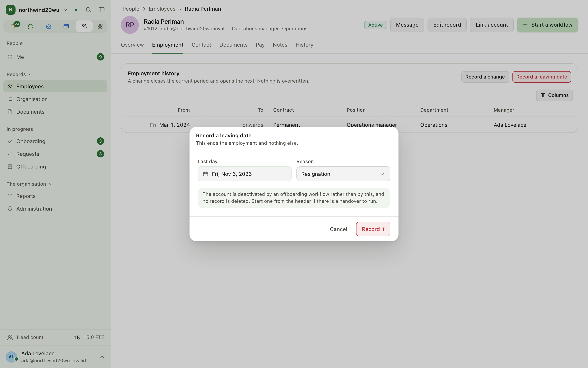Screen dimensions: 588x368
Task: Click the Link account button
Action: point(492,25)
